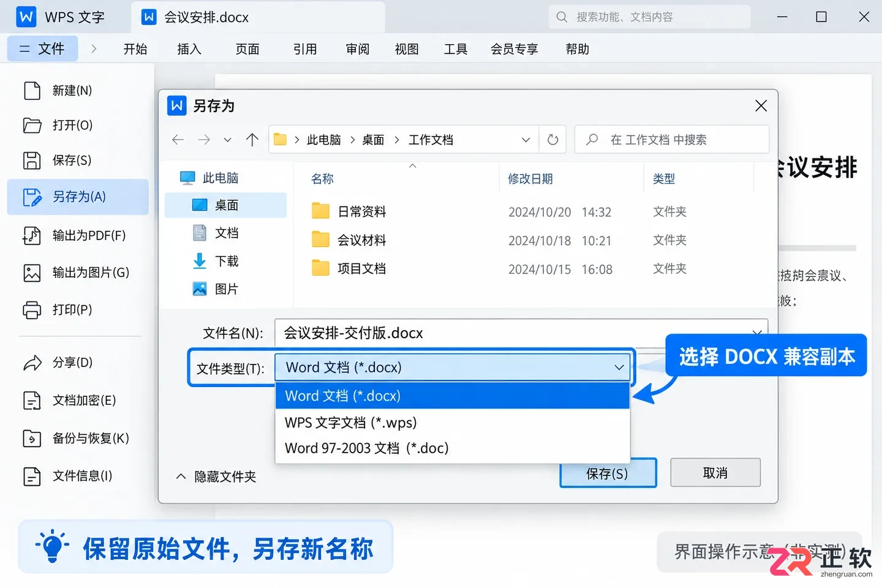
Task: Close the 另存为 dialog
Action: coord(761,106)
